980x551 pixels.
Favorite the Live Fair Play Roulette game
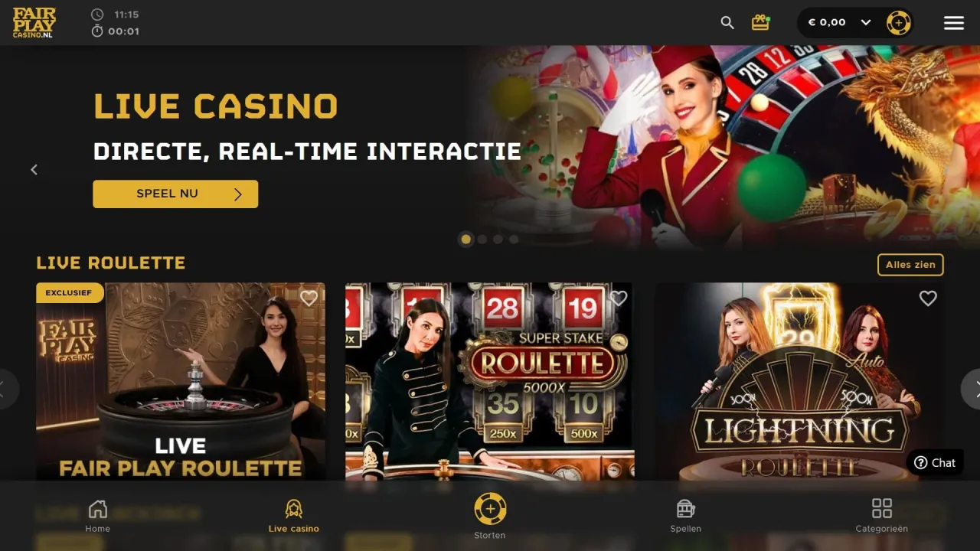tap(309, 298)
